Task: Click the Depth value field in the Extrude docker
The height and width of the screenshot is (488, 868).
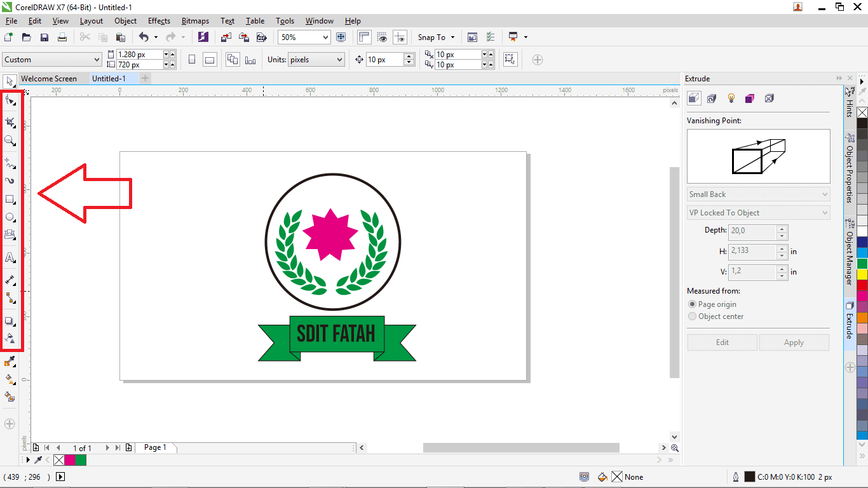Action: tap(753, 232)
